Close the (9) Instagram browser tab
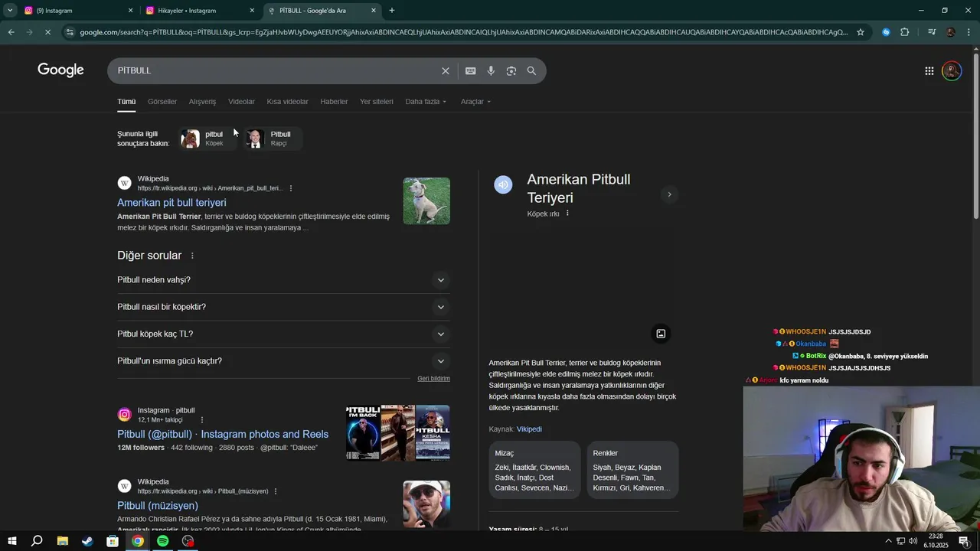 (x=130, y=11)
